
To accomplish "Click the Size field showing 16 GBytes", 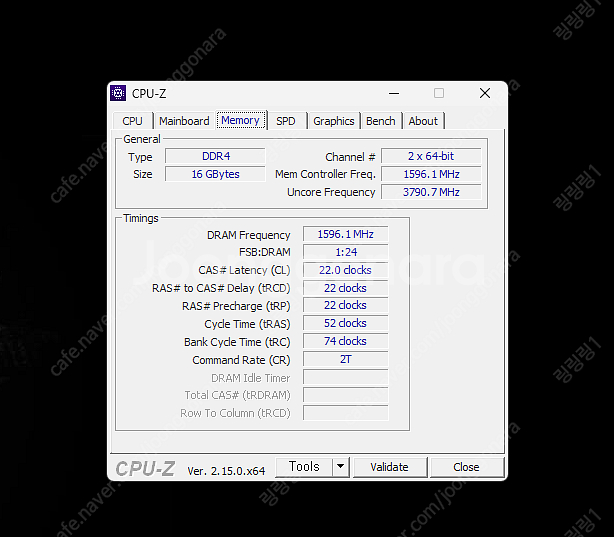I will coord(215,174).
